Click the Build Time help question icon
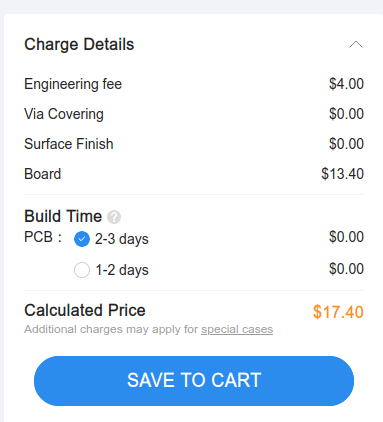 114,217
